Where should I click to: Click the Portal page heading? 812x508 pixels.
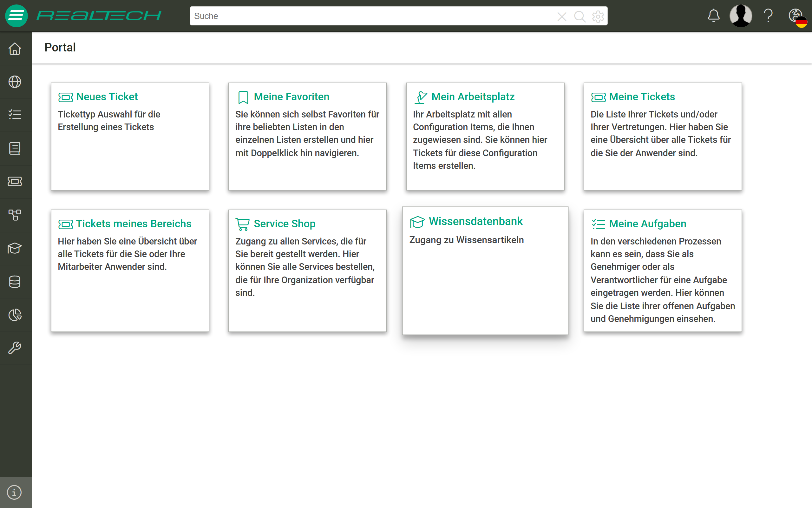[x=60, y=47]
